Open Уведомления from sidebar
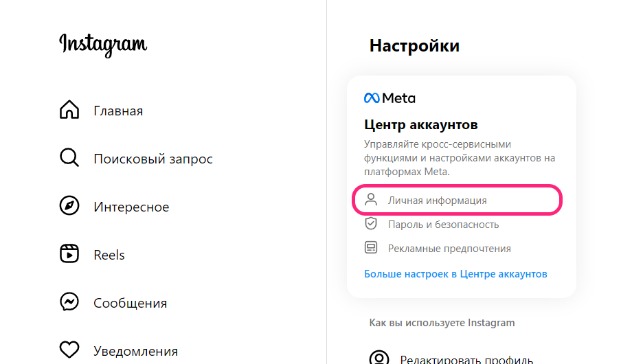 (135, 351)
